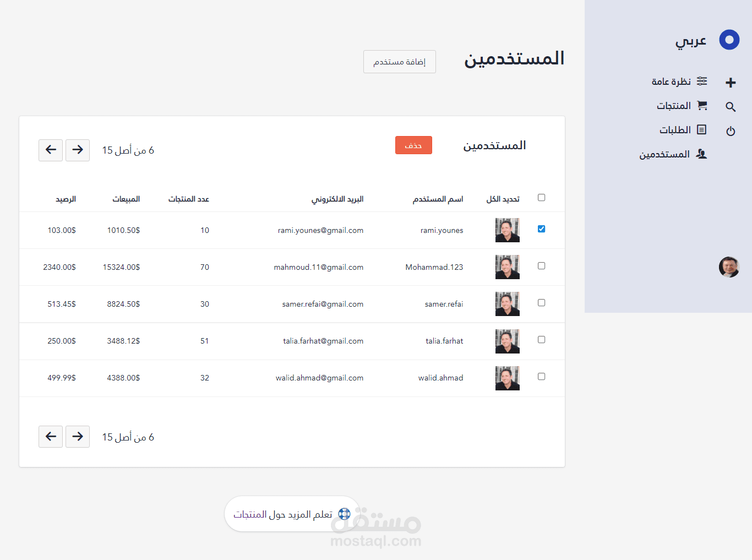The width and height of the screenshot is (752, 560).
Task: Click Mohammad.123 avatar thumbnail
Action: click(x=508, y=267)
